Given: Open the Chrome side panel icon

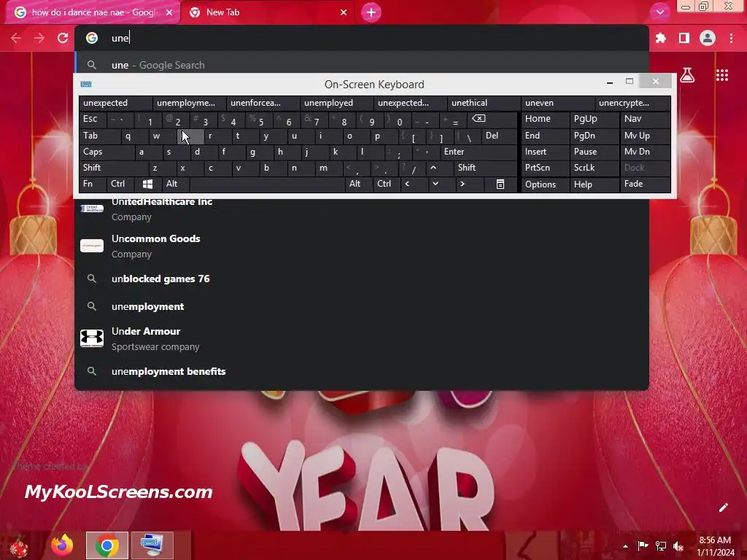Looking at the screenshot, I should pos(684,38).
